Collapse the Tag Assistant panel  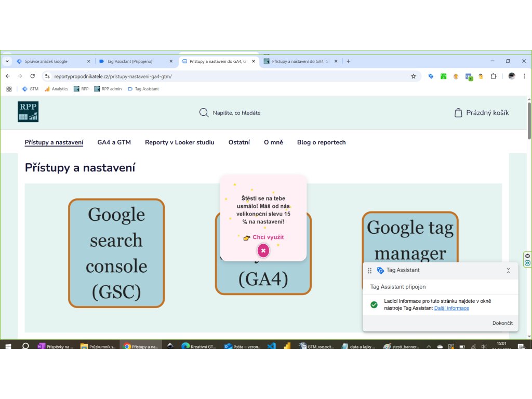pyautogui.click(x=508, y=271)
